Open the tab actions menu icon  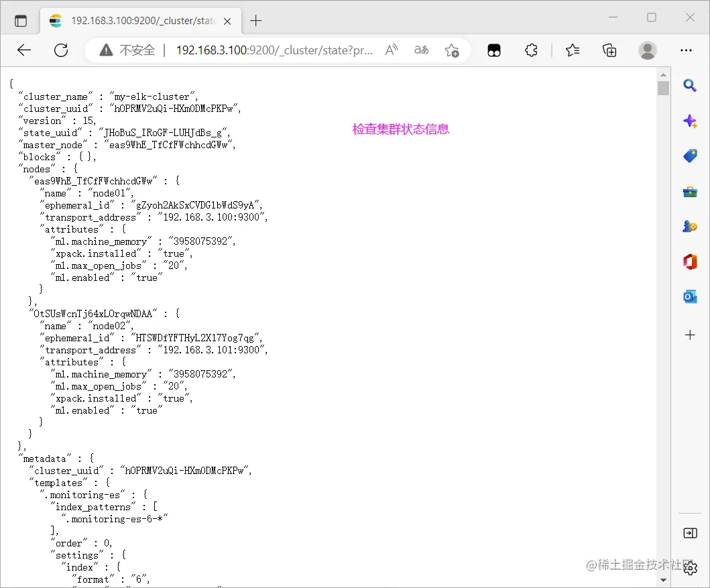(x=21, y=21)
